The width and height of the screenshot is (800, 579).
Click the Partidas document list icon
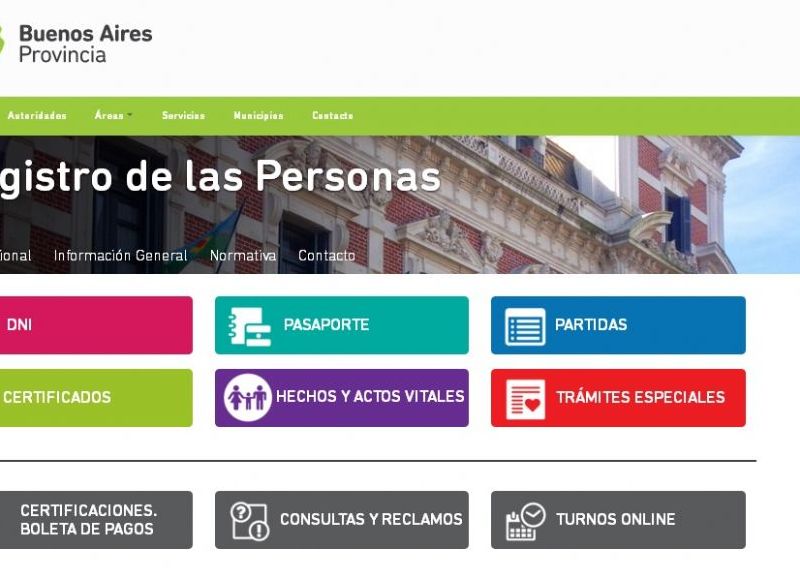525,326
